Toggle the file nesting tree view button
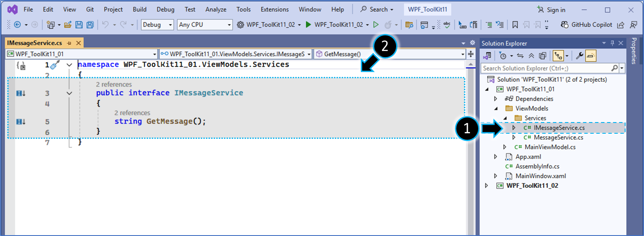 click(x=558, y=56)
